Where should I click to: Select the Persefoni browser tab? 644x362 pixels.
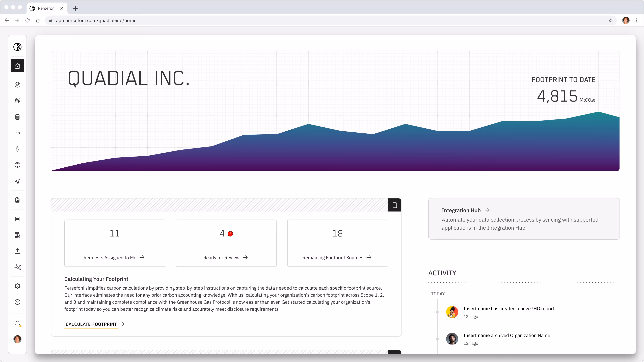coord(47,8)
